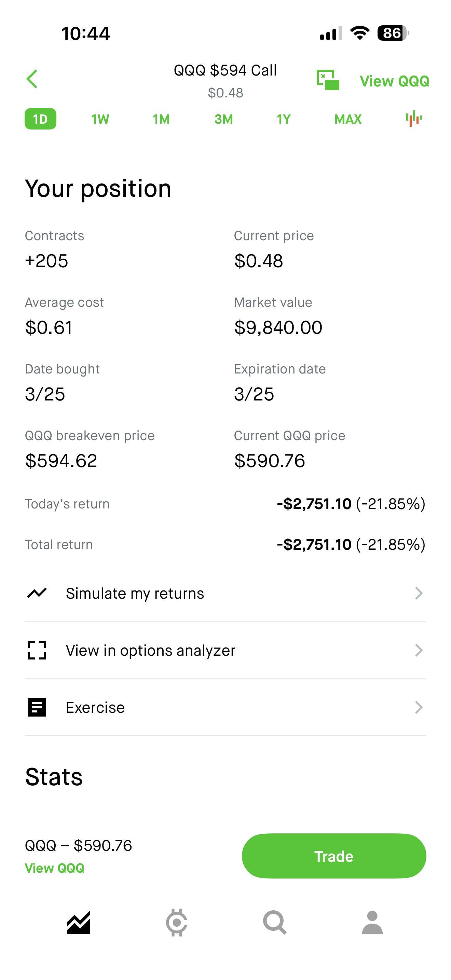Switch to candlestick chart view
The image size is (451, 980).
click(x=414, y=119)
